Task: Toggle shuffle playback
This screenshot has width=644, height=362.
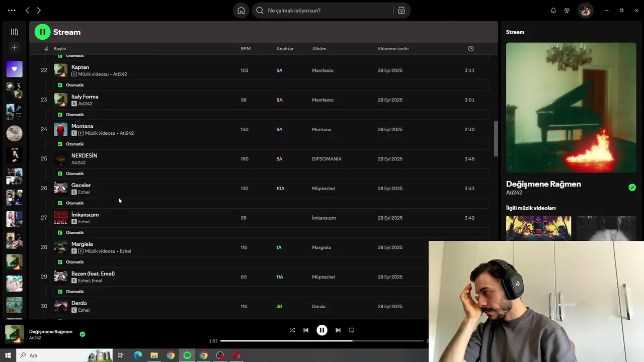Action: pos(292,330)
